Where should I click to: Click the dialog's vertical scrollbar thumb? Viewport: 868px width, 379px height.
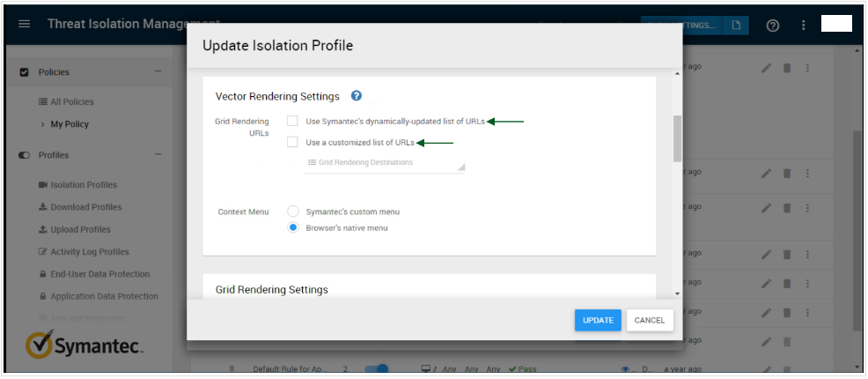coord(677,138)
